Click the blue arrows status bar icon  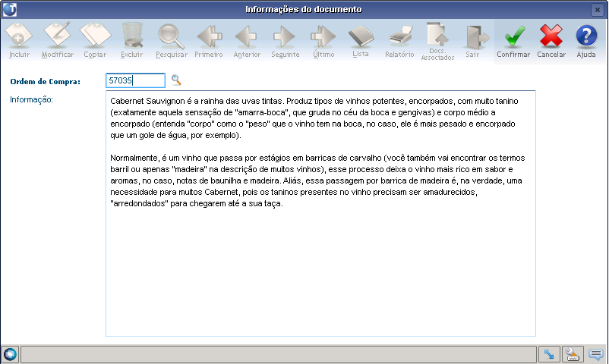(549, 354)
